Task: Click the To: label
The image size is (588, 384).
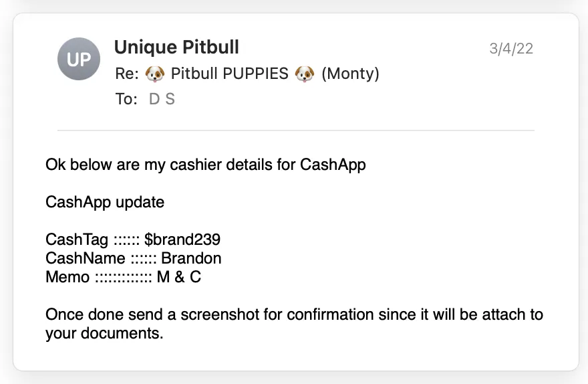Action: pos(126,99)
